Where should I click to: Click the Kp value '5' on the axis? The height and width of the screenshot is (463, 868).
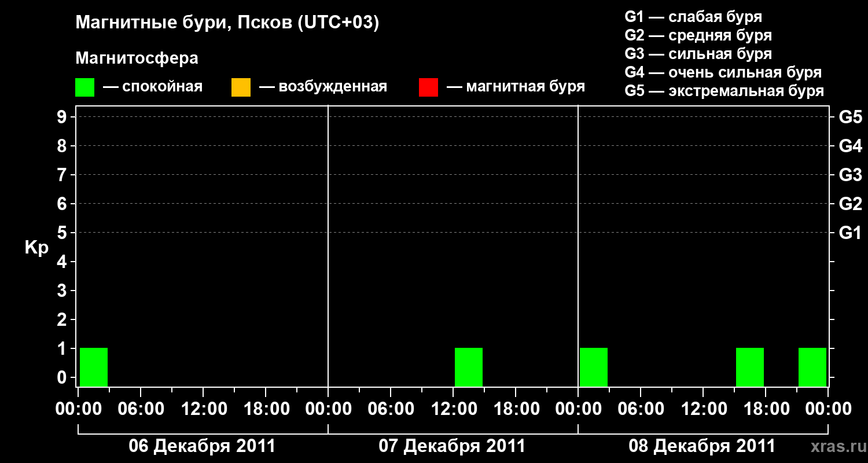[x=62, y=233]
